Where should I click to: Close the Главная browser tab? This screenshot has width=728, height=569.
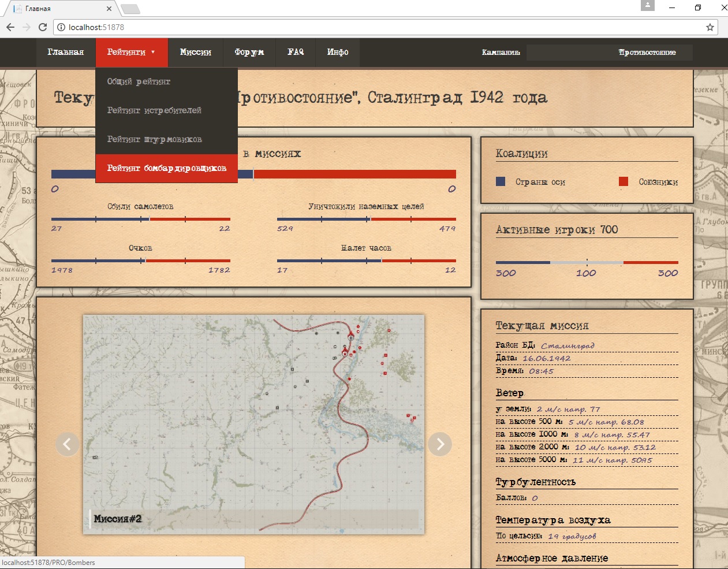(x=109, y=9)
